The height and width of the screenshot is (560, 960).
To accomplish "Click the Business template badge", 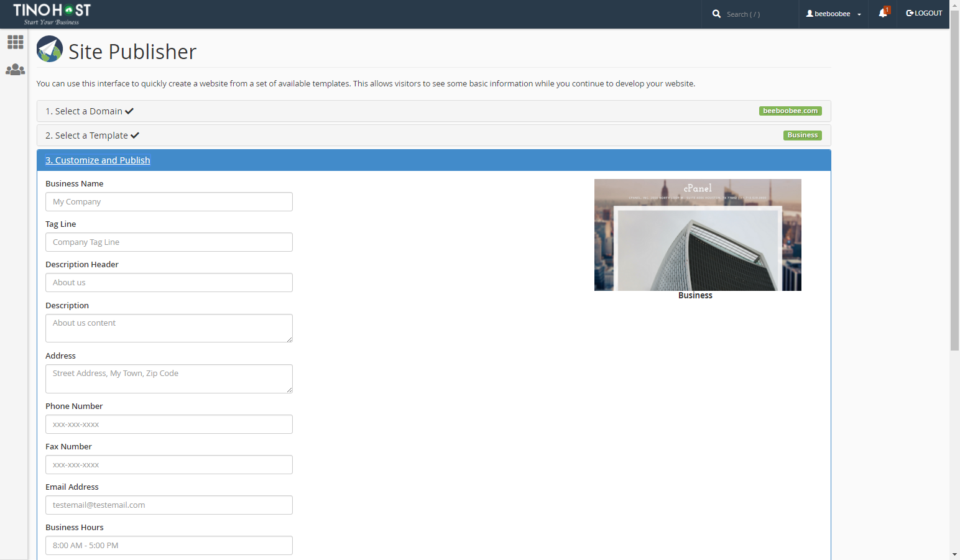I will tap(802, 135).
